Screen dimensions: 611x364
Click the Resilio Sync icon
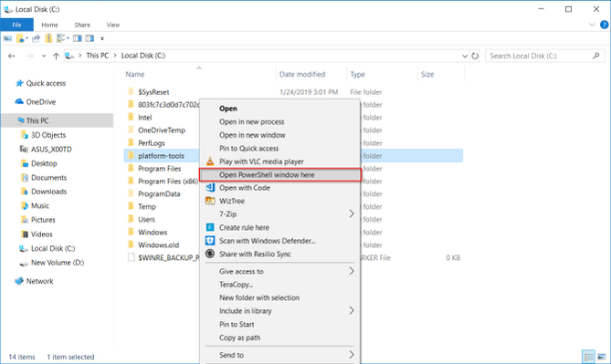(x=210, y=254)
